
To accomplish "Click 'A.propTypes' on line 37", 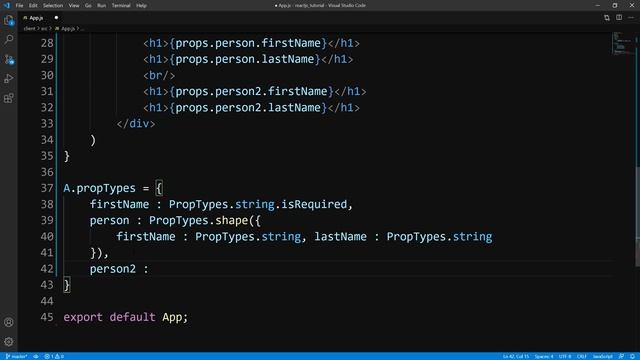I will coord(100,188).
